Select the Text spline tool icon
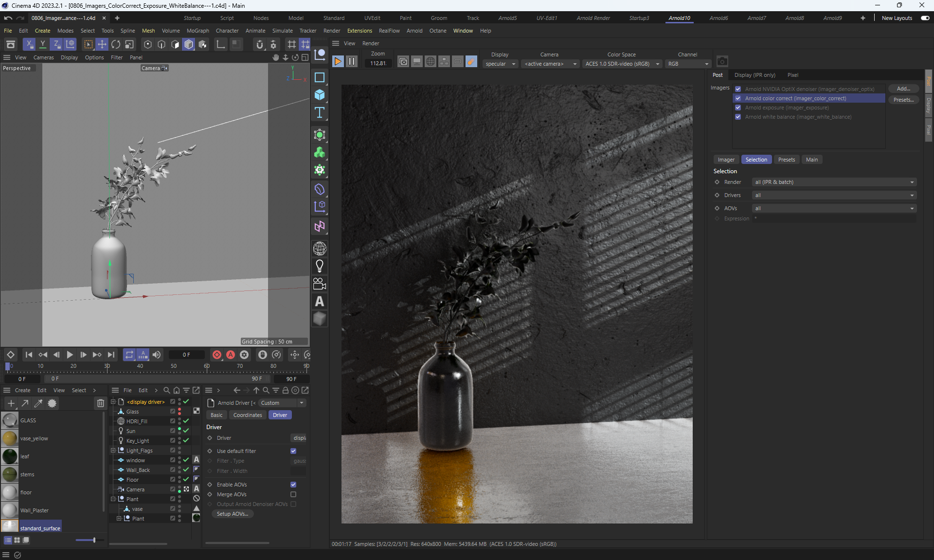This screenshot has width=934, height=560. [x=320, y=113]
